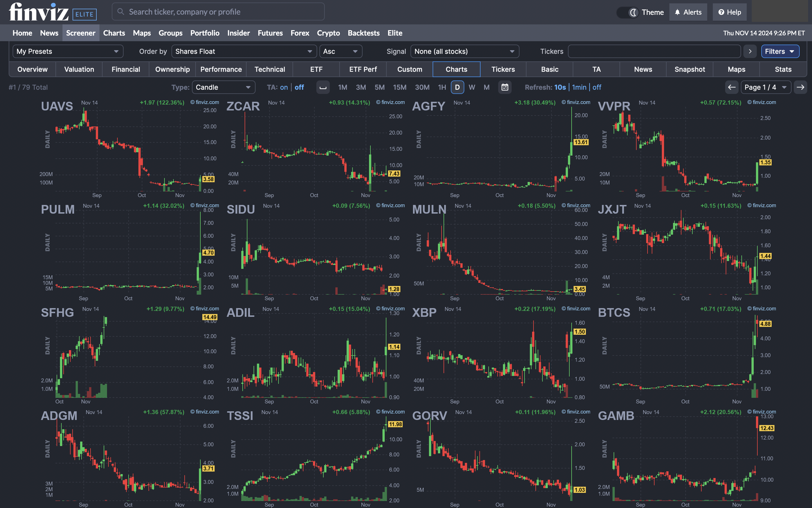
Task: Open the calendar date range picker icon
Action: pyautogui.click(x=505, y=87)
